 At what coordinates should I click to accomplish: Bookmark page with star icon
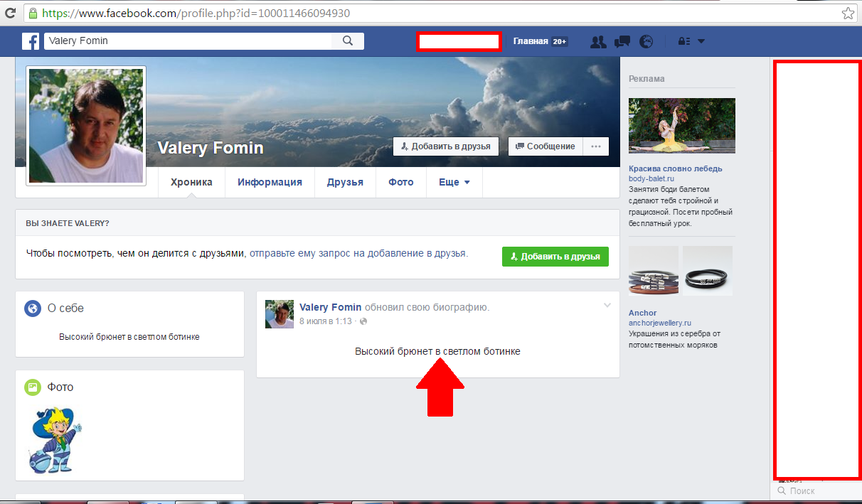[x=848, y=13]
